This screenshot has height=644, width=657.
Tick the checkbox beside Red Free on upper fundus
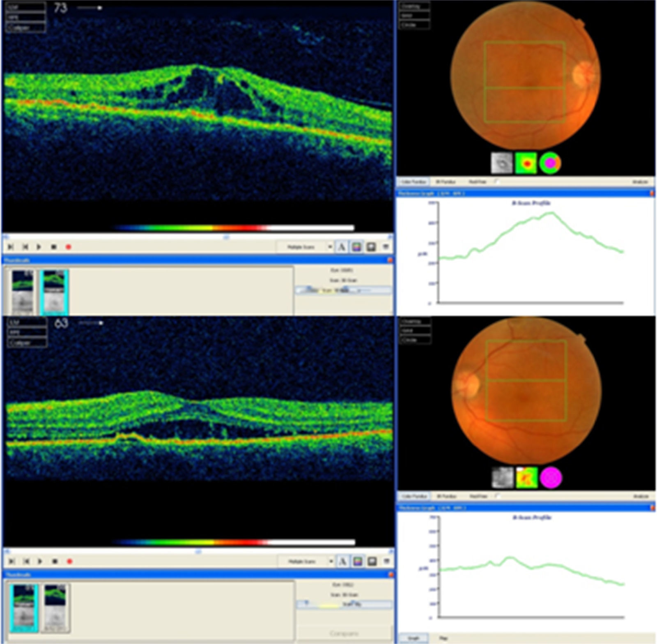[497, 181]
